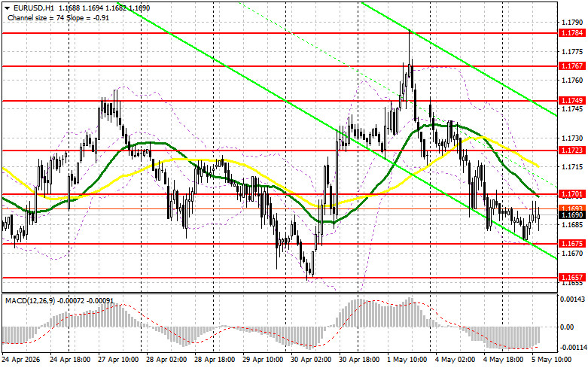Click the 1.1745 price axis value
This screenshot has height=368, width=588.
[x=572, y=109]
